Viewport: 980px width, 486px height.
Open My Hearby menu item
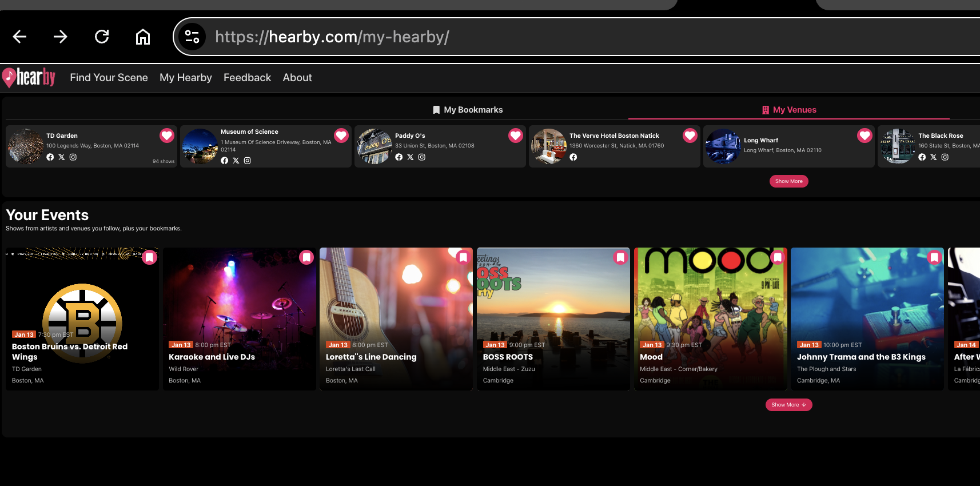pos(186,78)
